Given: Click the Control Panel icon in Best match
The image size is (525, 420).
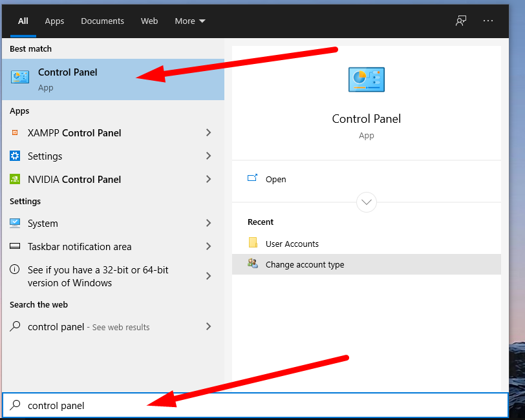Looking at the screenshot, I should pos(20,77).
